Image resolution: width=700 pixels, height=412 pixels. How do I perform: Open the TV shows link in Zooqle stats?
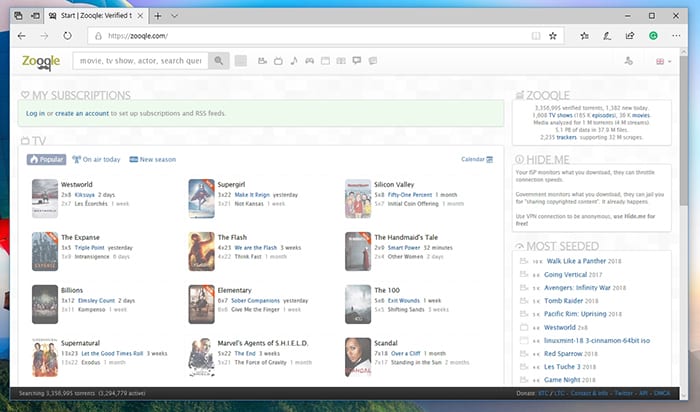click(x=560, y=115)
